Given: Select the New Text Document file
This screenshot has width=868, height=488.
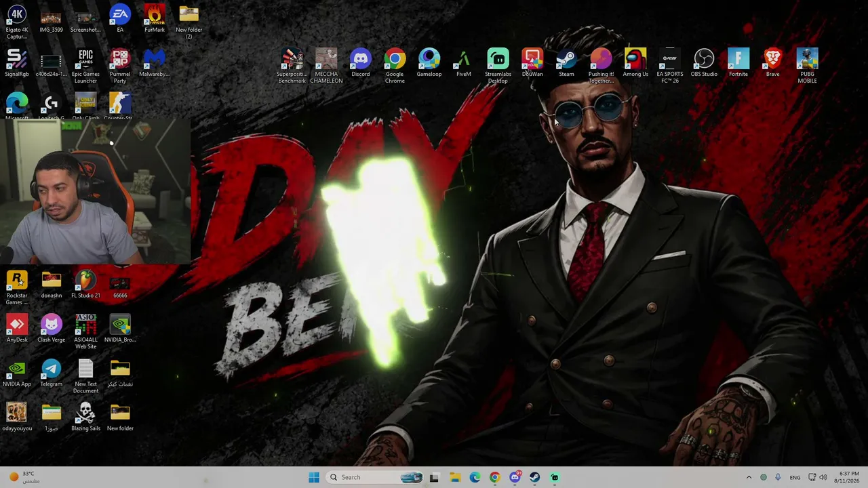Looking at the screenshot, I should [x=85, y=376].
